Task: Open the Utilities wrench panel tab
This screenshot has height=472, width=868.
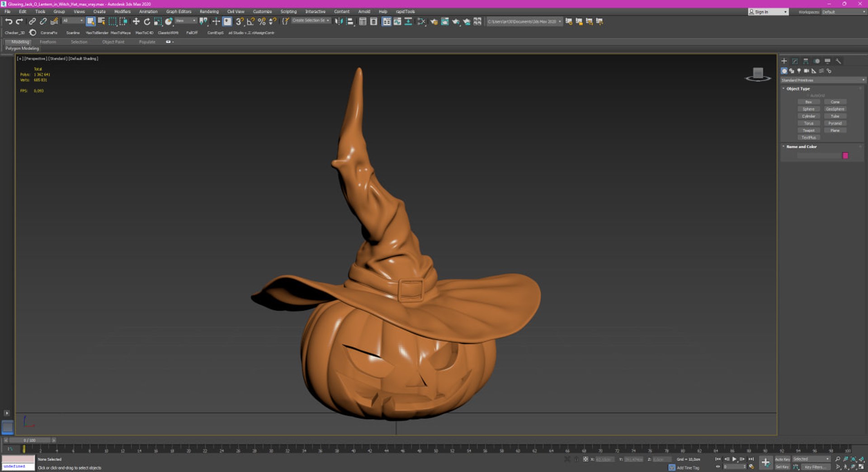Action: pos(838,61)
